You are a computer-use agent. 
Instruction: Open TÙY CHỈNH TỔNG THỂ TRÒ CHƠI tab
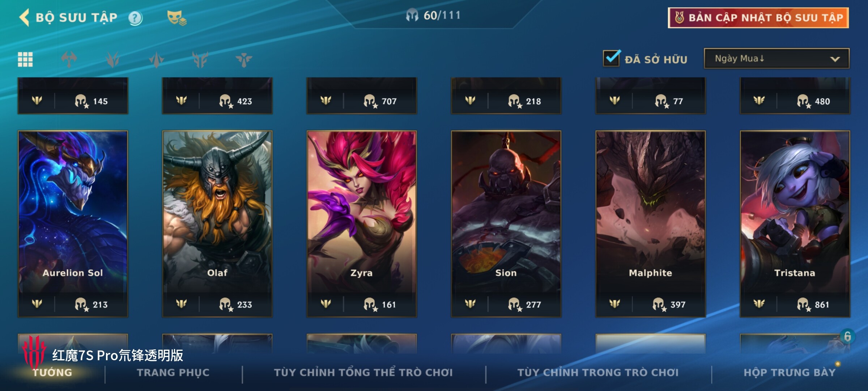pos(363,372)
